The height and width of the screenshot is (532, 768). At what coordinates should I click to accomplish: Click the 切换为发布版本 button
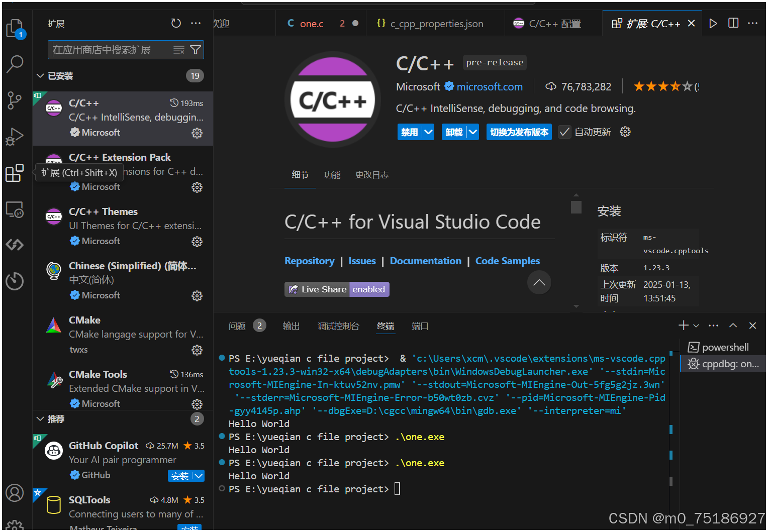pos(519,132)
